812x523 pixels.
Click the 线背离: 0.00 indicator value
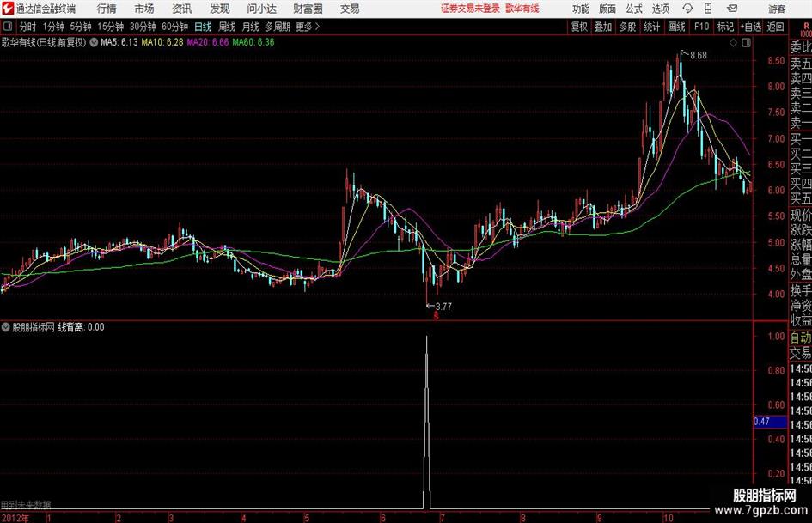[x=81, y=327]
